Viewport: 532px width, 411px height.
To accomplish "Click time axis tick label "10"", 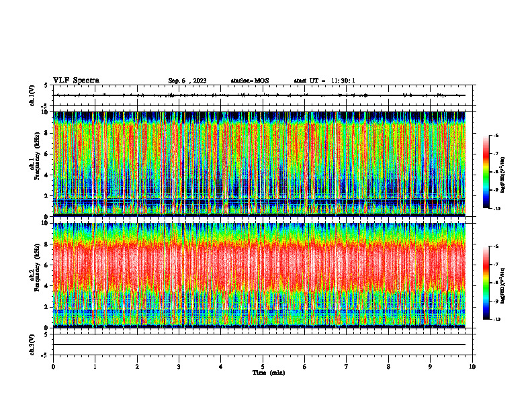I will (472, 367).
